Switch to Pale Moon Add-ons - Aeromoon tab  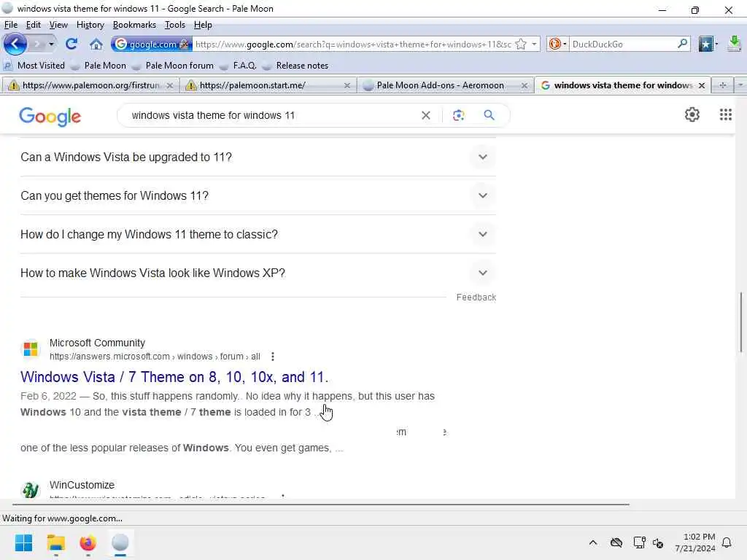point(445,85)
